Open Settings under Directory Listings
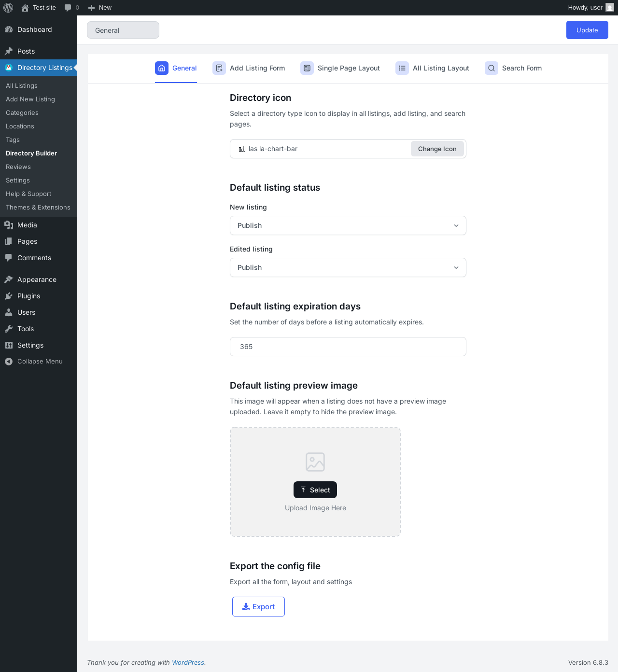 pyautogui.click(x=18, y=180)
